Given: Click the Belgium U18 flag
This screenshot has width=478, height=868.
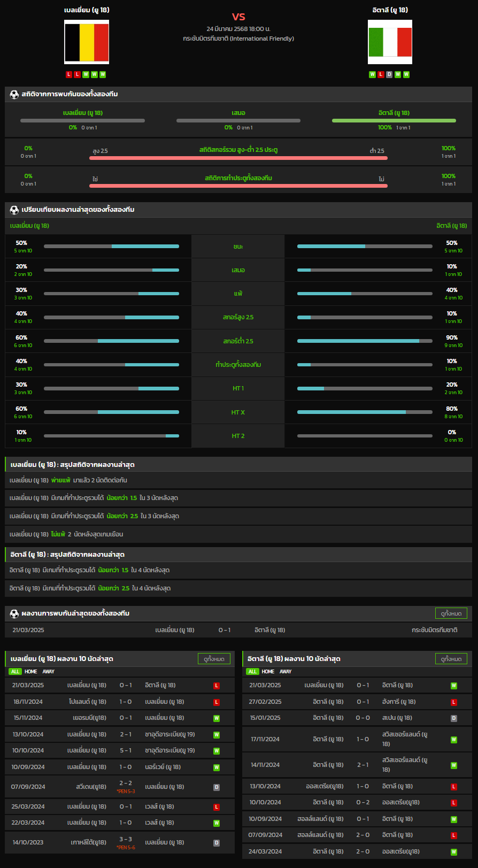Looking at the screenshot, I should coord(87,42).
